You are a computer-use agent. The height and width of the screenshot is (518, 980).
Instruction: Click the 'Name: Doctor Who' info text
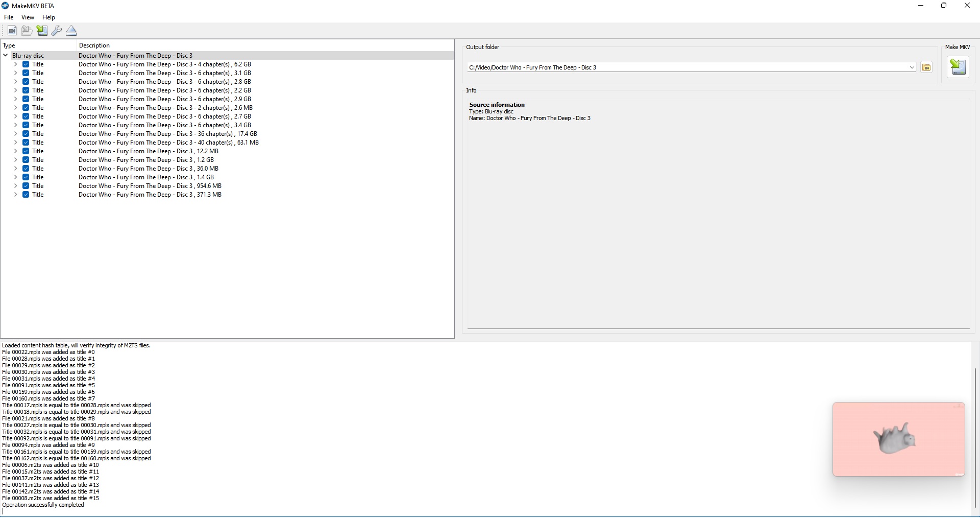(x=530, y=118)
